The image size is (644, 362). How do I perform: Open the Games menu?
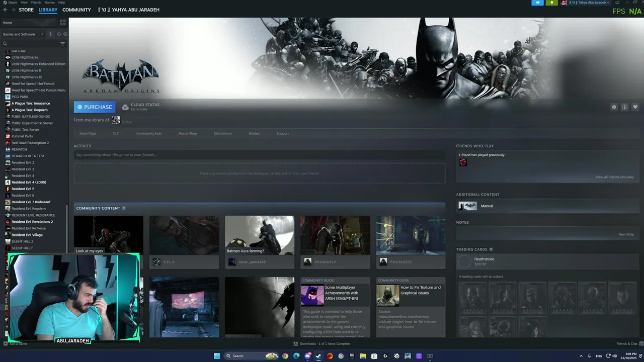pos(50,3)
